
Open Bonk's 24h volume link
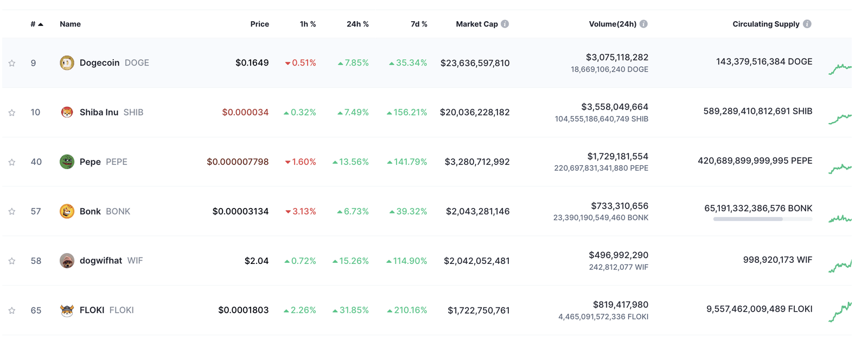620,206
